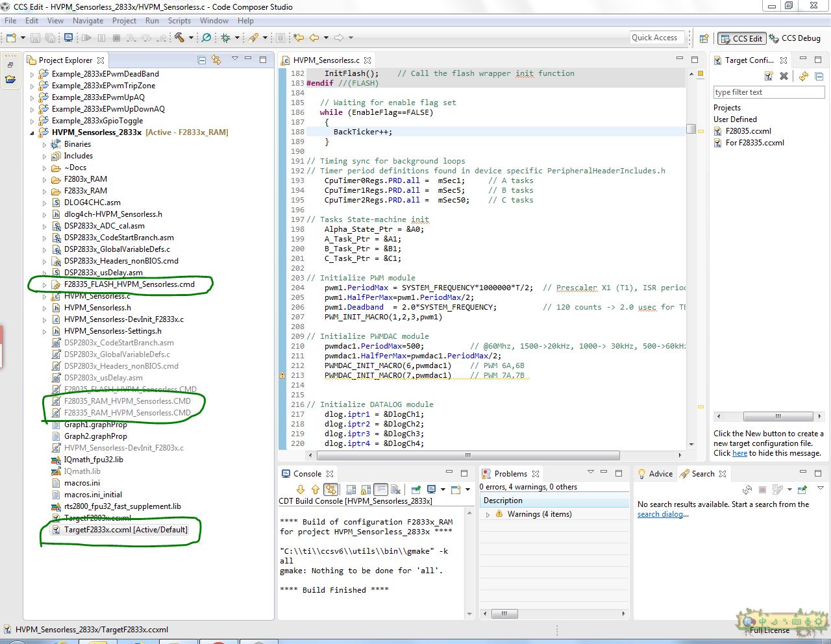Screen dimensions: 831x644
Task: Click the Last Edit Location arrow icon
Action: [298, 38]
